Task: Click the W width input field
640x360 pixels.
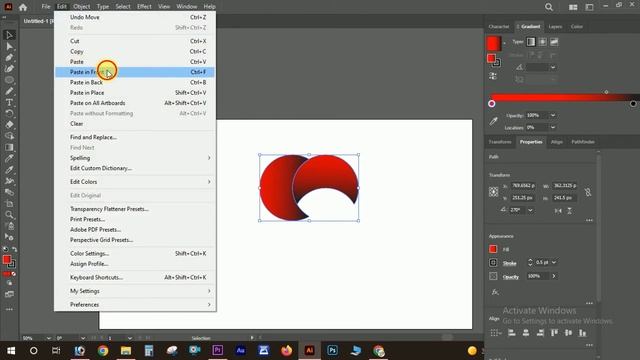Action: (564, 186)
